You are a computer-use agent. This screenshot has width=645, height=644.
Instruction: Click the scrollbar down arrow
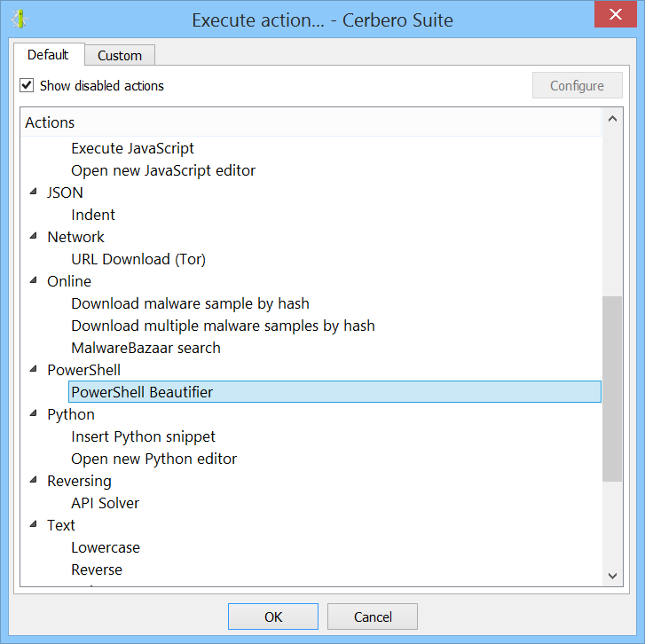[x=612, y=576]
